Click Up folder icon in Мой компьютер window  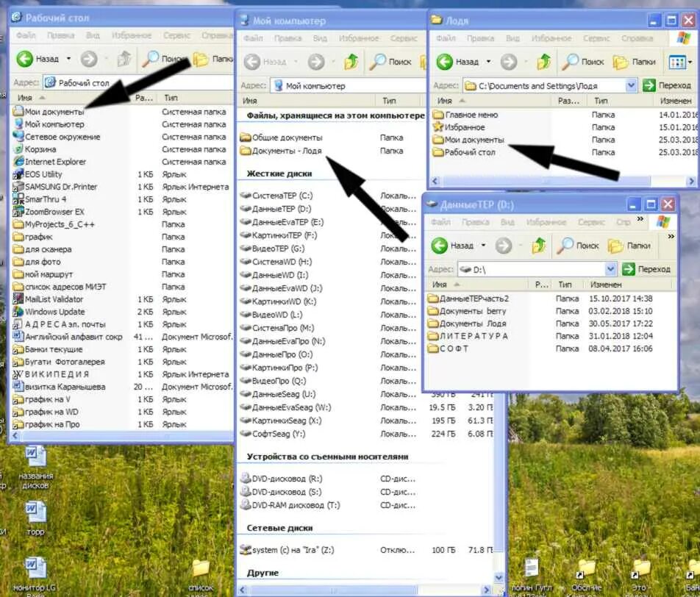[351, 62]
